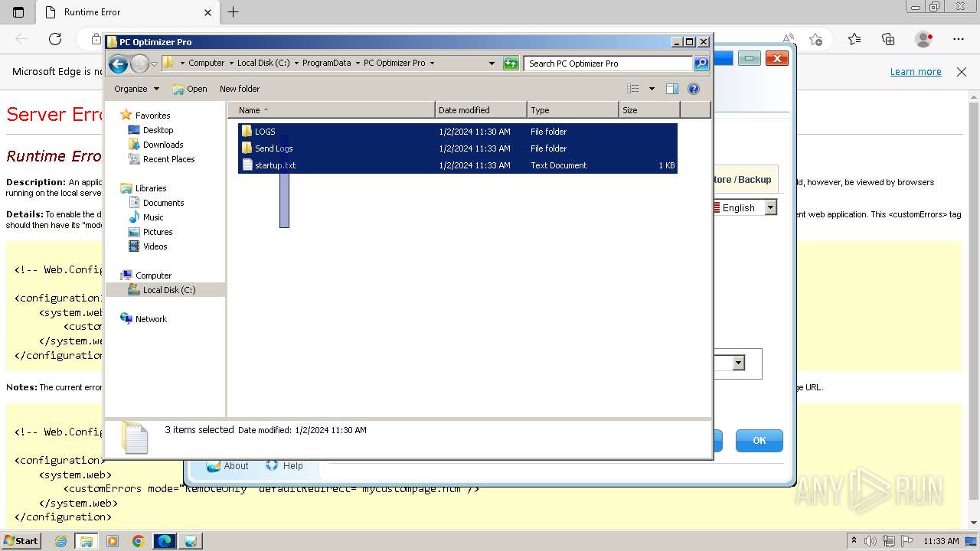Open Desktop in navigation pane
Screen dimensions: 980x551
coord(158,130)
